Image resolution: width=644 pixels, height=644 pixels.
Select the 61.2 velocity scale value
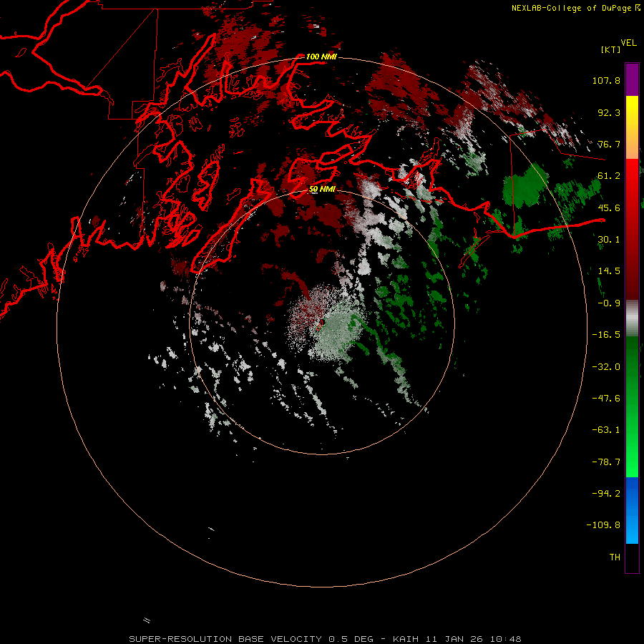tap(609, 176)
